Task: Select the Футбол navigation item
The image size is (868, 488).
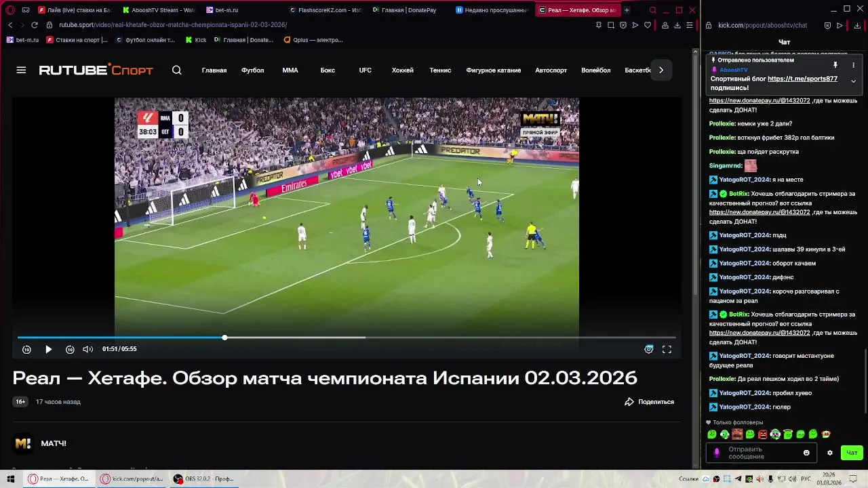Action: coord(253,70)
